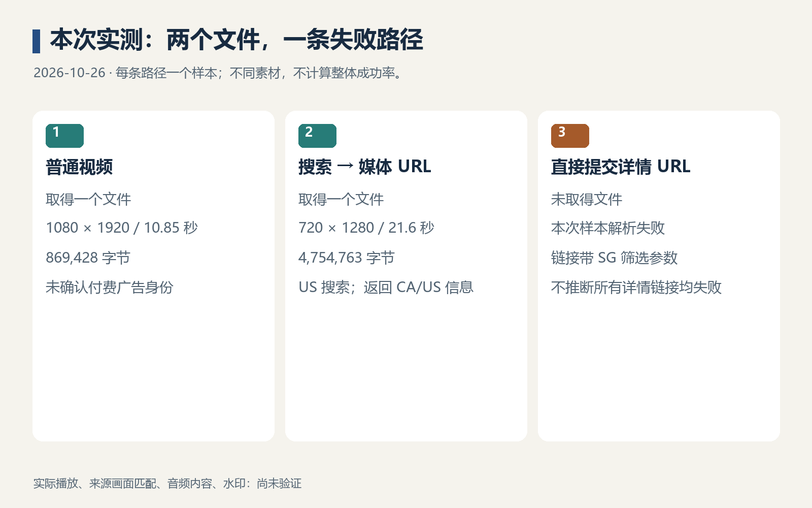Click the footer note ending 尚未验证
This screenshot has height=508, width=812.
point(167,484)
